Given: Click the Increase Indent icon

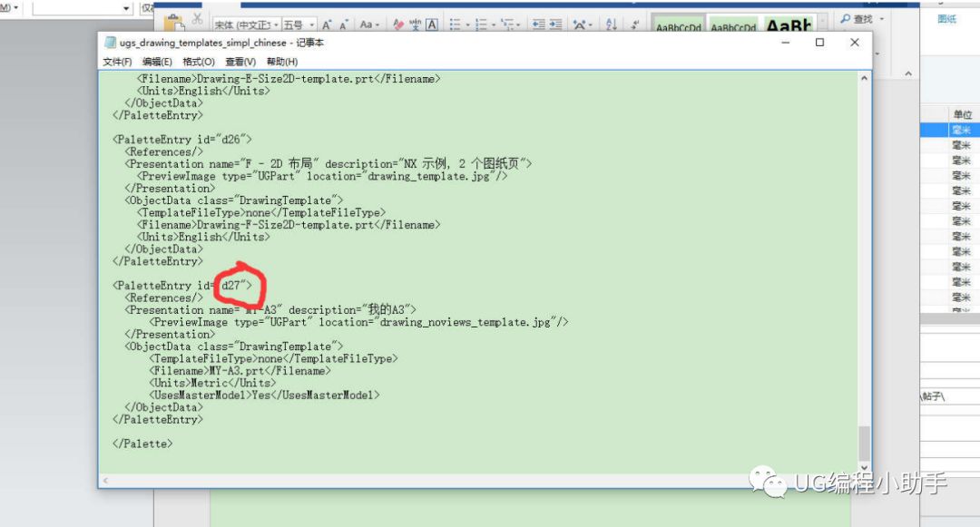Looking at the screenshot, I should pyautogui.click(x=555, y=25).
